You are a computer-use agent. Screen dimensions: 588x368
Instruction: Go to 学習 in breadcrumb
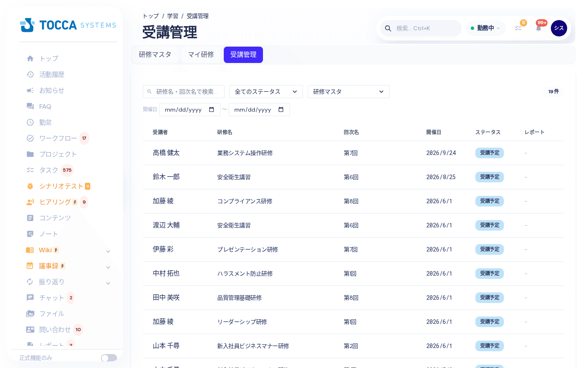click(x=173, y=16)
